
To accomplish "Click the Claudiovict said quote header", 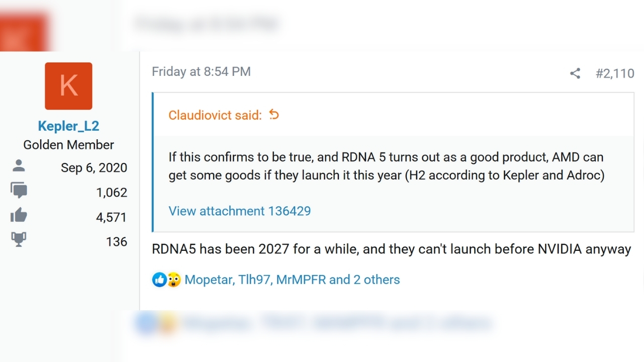I will click(x=215, y=115).
